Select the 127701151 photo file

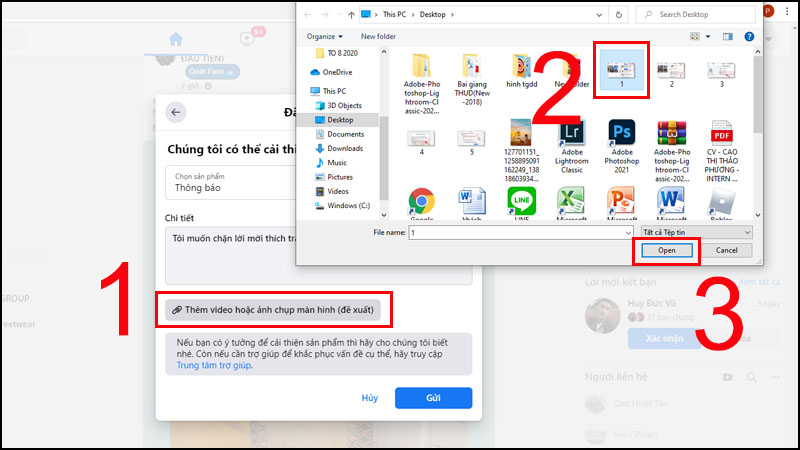521,151
